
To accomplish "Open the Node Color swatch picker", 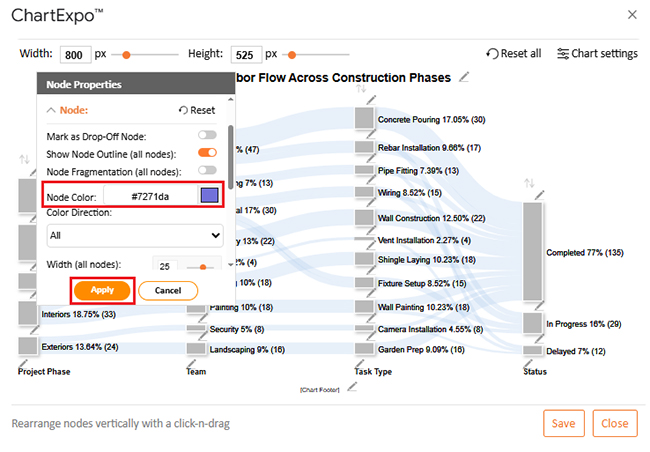I will point(209,195).
